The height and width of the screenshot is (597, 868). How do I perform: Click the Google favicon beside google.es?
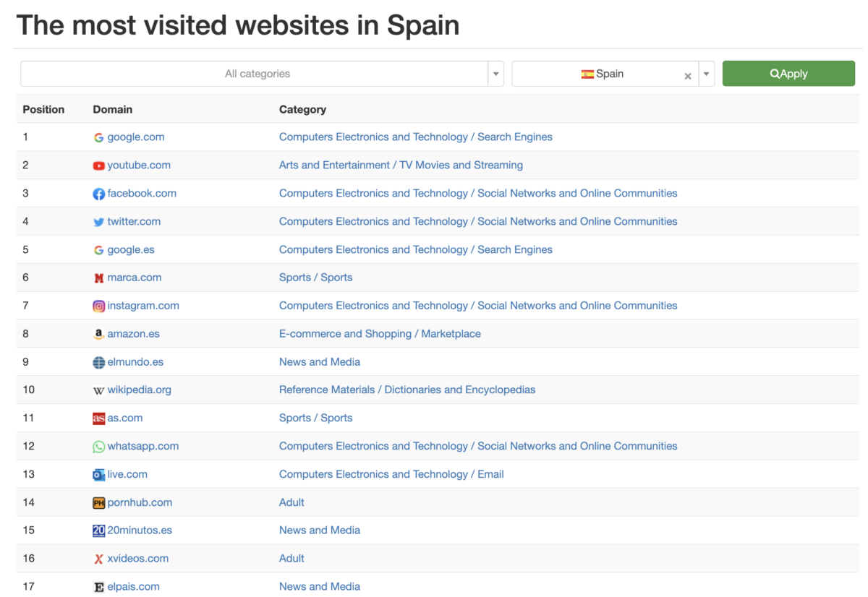[x=98, y=250]
